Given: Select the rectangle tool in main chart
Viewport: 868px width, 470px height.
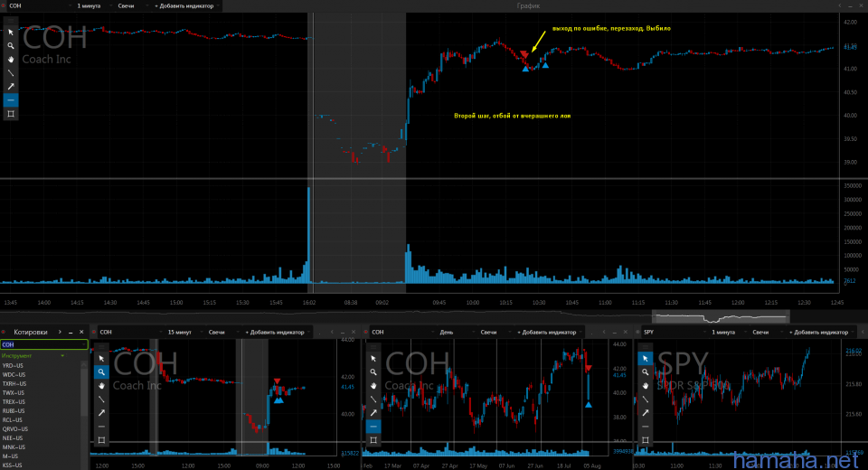Looking at the screenshot, I should pos(11,114).
